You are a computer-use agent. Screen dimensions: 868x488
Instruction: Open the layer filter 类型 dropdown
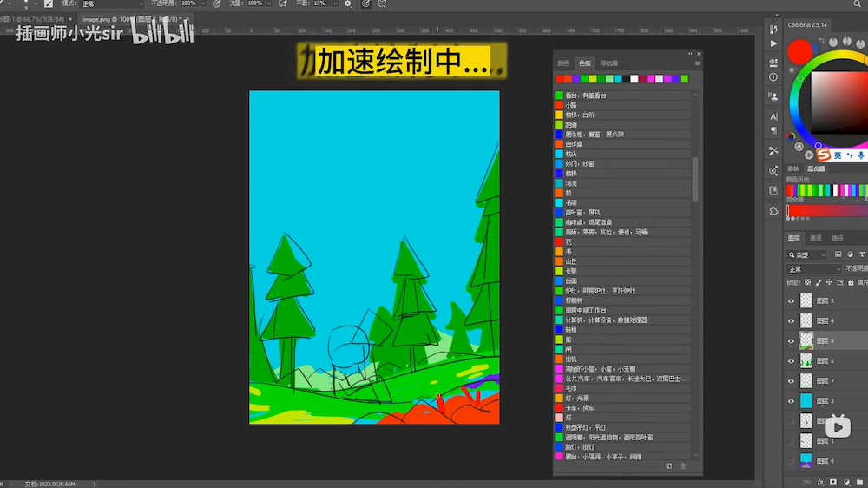coord(807,254)
